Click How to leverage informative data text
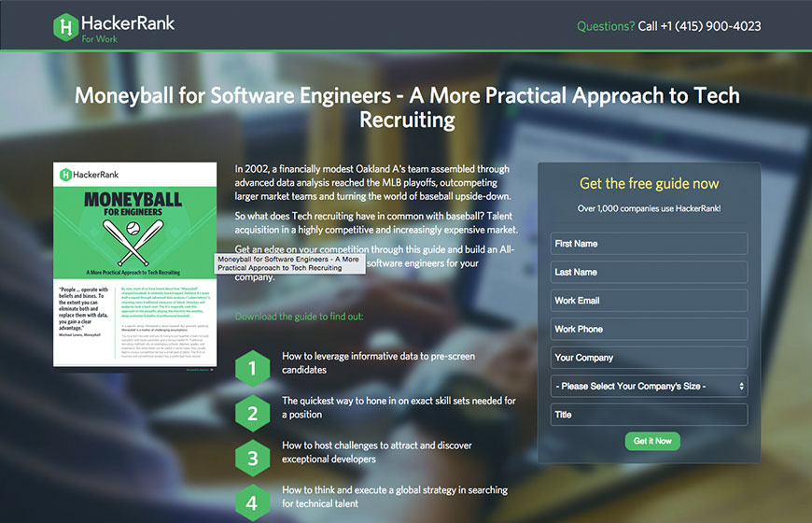This screenshot has height=523, width=812. pyautogui.click(x=378, y=363)
